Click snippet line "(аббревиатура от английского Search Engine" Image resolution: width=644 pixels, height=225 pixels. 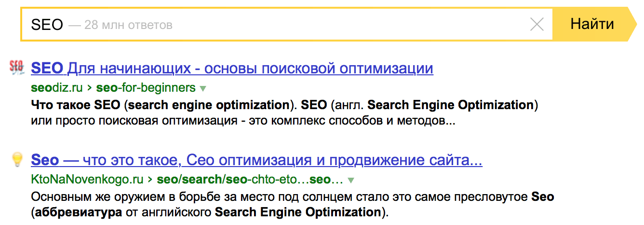coord(210,212)
